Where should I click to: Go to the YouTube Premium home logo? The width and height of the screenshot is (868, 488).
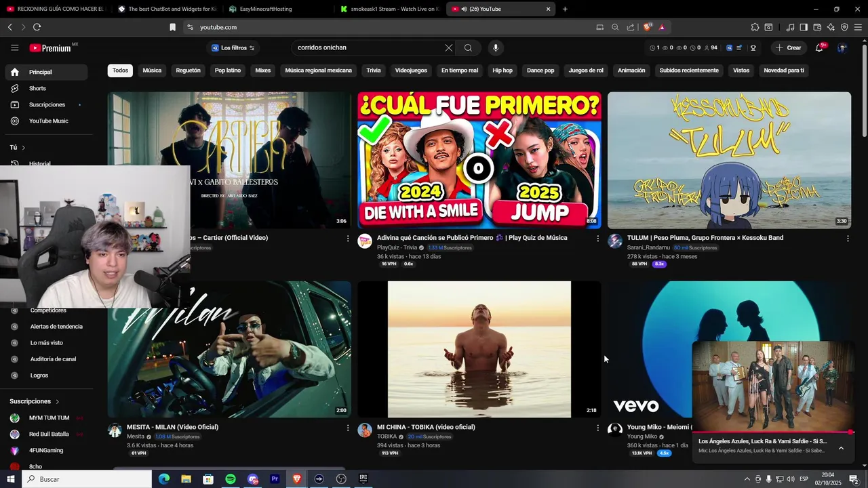tap(50, 48)
